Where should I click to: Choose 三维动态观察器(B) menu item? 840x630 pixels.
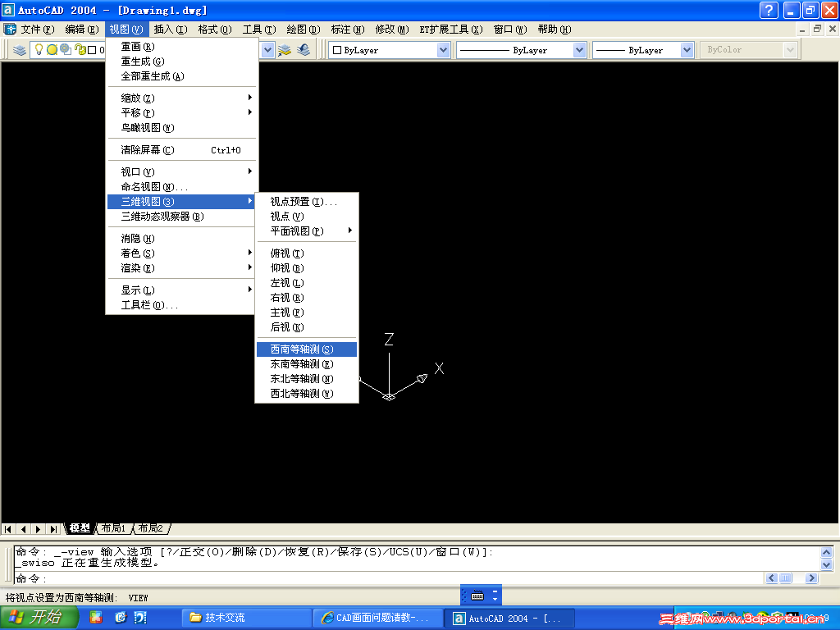click(x=181, y=217)
